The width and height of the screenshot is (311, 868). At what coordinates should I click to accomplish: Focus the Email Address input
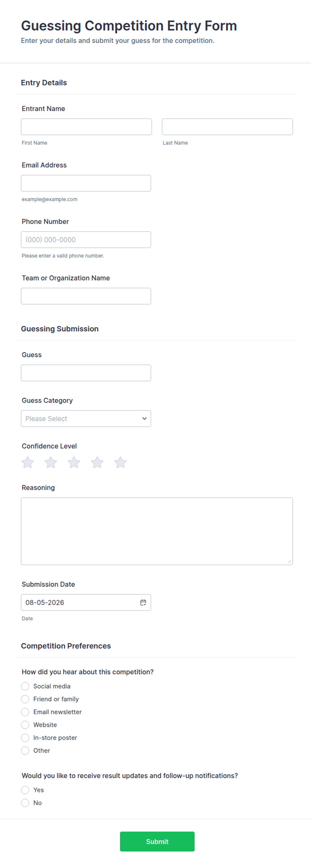(x=86, y=183)
